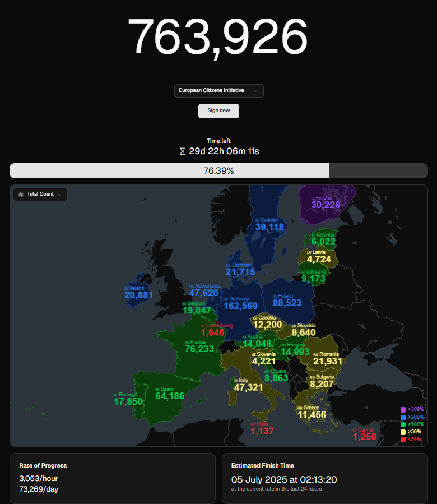Select Latvia count 4,724
Image resolution: width=437 pixels, height=504 pixels.
[319, 260]
